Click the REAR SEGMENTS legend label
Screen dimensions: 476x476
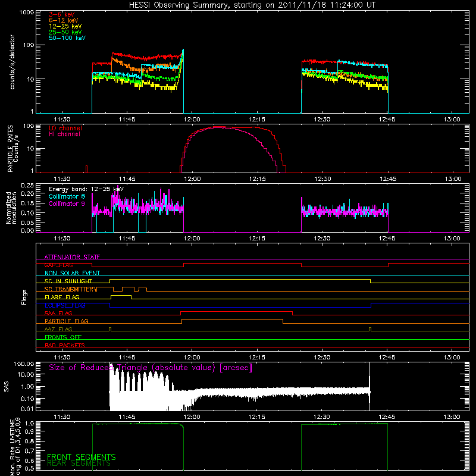pos(79,464)
